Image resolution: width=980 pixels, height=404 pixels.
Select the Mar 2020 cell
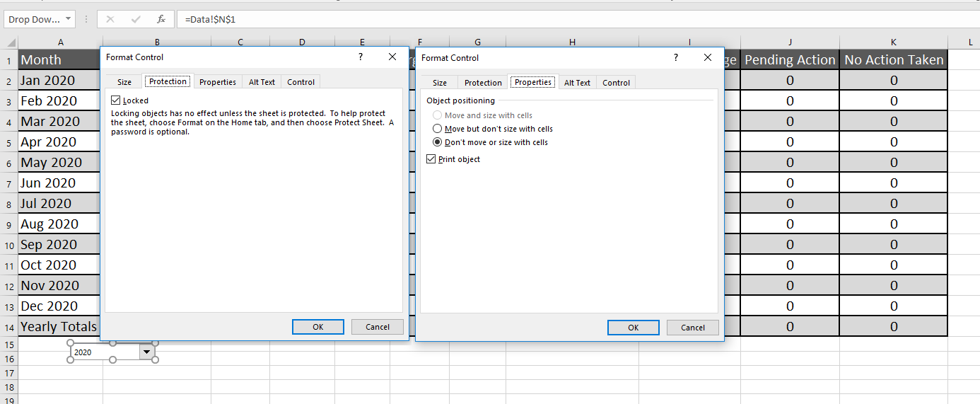click(60, 122)
